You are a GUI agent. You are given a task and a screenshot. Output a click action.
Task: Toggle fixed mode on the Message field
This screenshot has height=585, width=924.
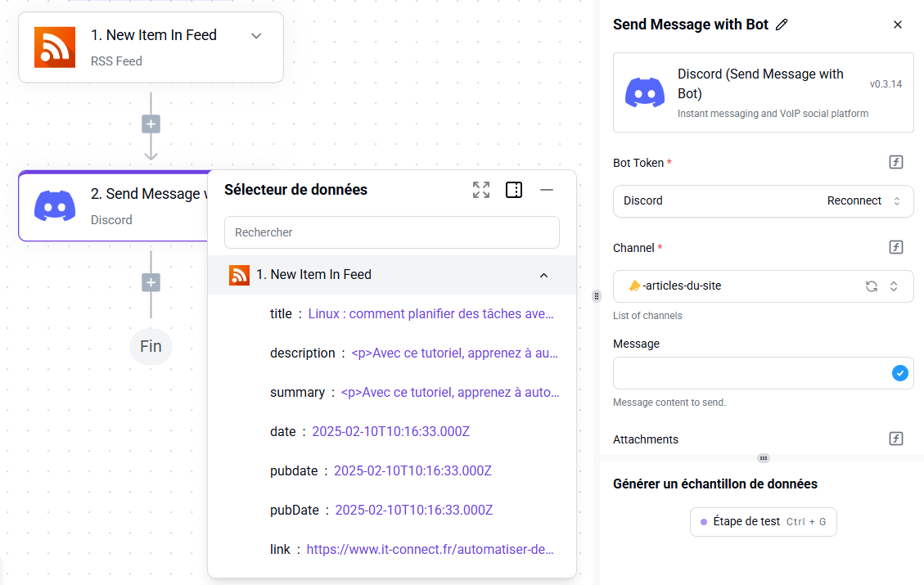pos(899,372)
